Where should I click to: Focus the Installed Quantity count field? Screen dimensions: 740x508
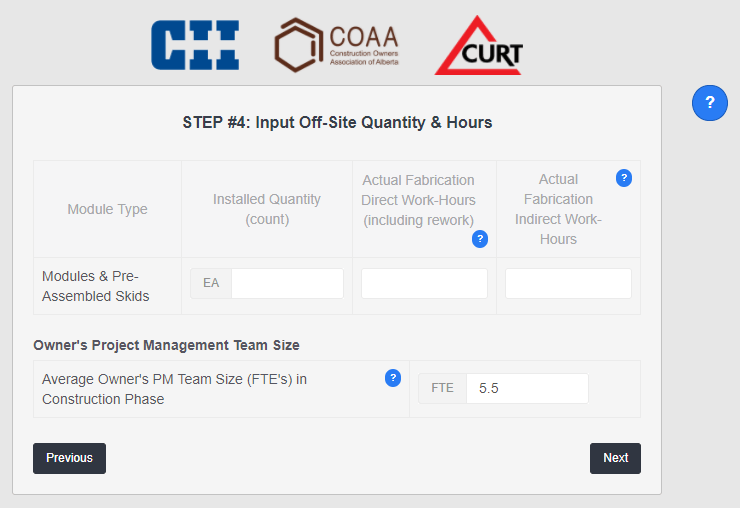[x=287, y=283]
